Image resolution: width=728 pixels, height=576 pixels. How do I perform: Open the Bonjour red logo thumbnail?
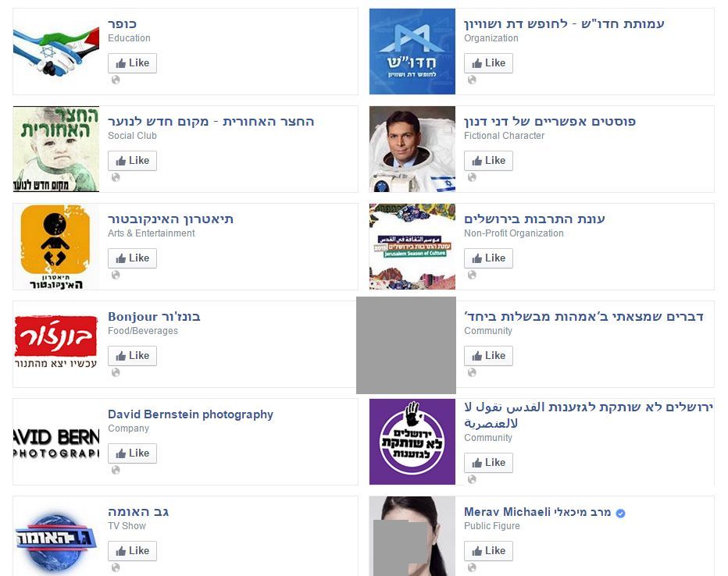55,344
